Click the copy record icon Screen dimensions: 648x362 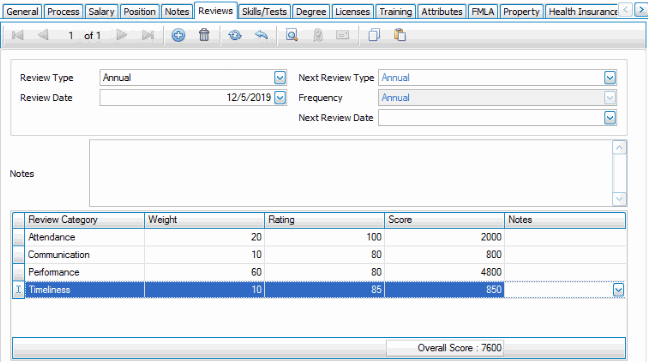[x=374, y=36]
